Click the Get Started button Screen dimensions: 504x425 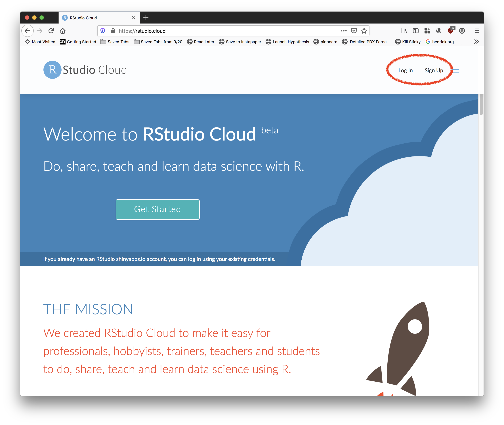tap(157, 209)
